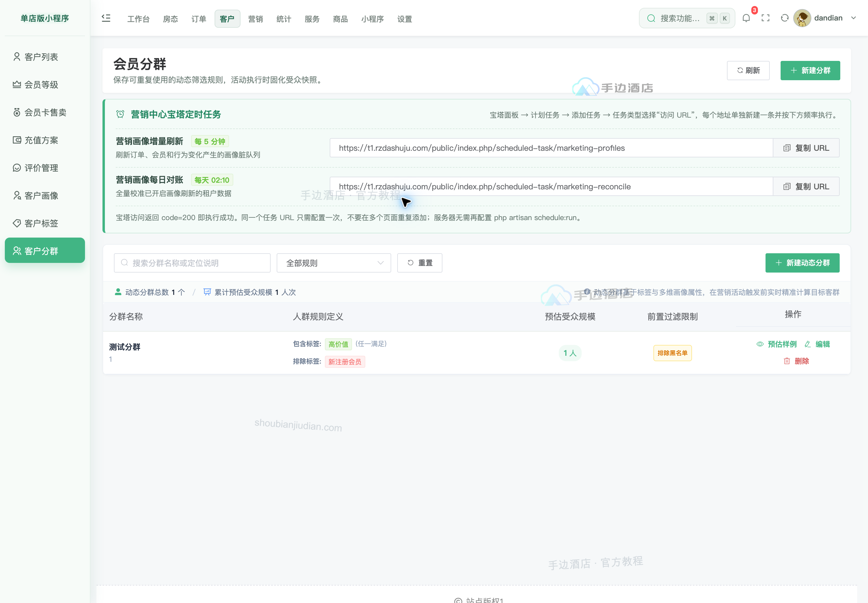Click the marketing-reconcile URL field
868x603 pixels.
[552, 186]
